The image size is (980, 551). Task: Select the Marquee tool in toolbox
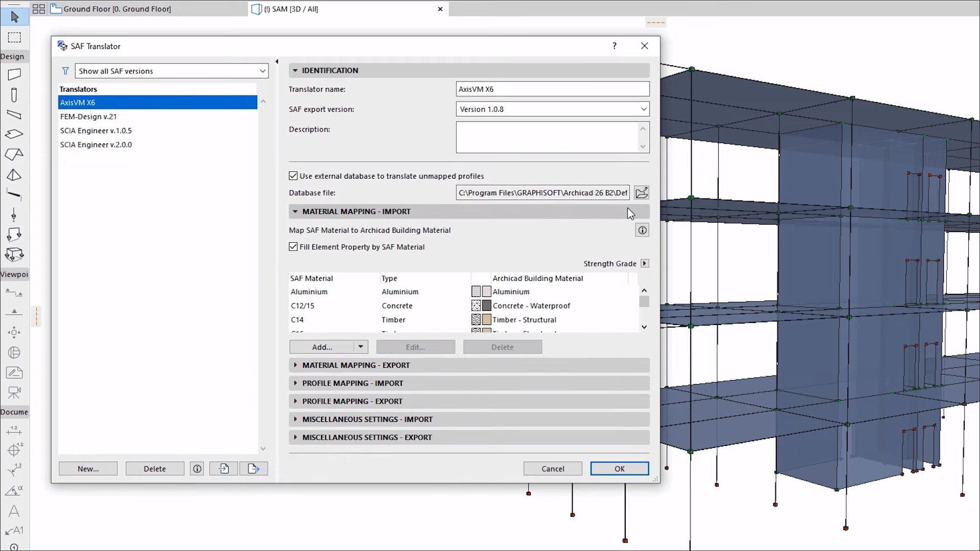(14, 37)
